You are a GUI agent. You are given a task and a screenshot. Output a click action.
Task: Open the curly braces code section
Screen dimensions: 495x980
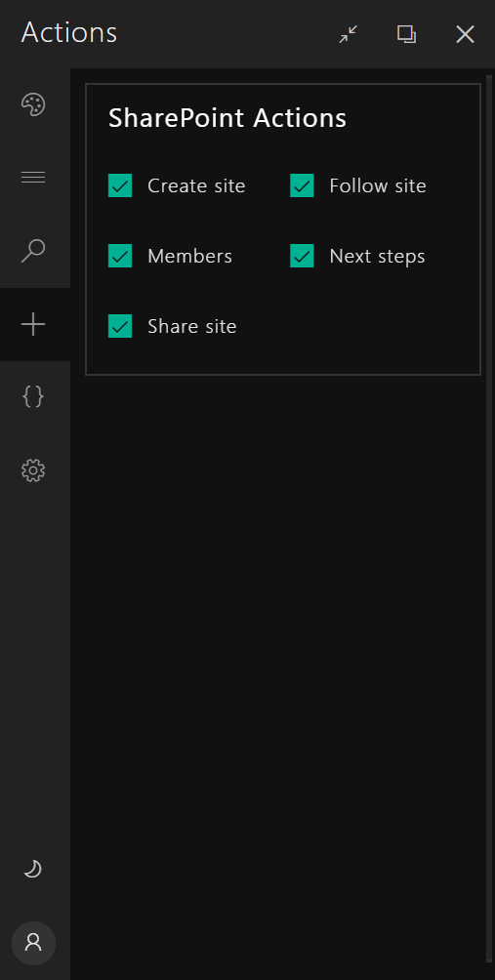33,397
